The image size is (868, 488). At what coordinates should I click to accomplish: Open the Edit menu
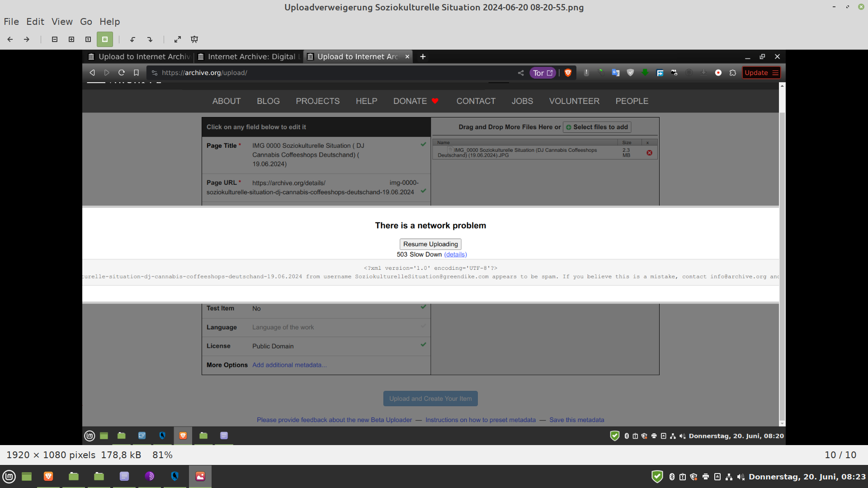tap(35, 22)
